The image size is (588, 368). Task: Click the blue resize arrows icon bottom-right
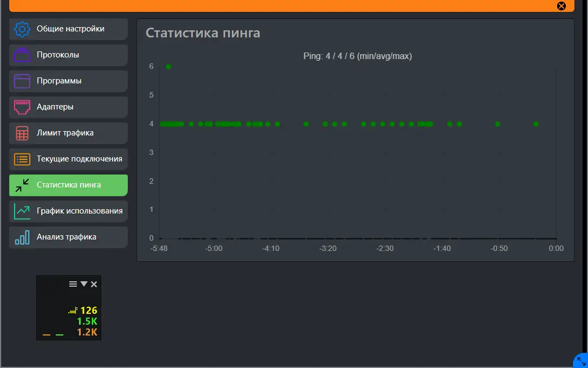tap(580, 360)
